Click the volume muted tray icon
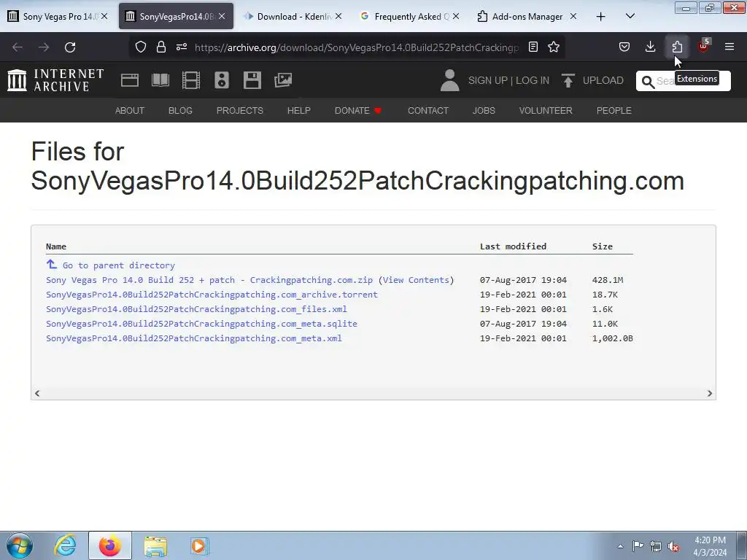 pos(673,546)
